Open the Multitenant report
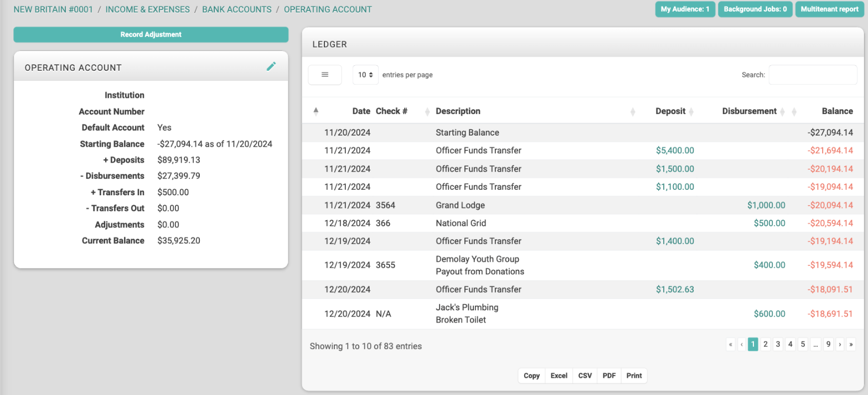 click(829, 9)
